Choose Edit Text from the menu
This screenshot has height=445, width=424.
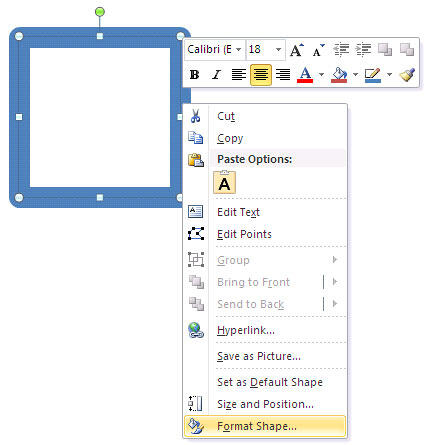[238, 212]
